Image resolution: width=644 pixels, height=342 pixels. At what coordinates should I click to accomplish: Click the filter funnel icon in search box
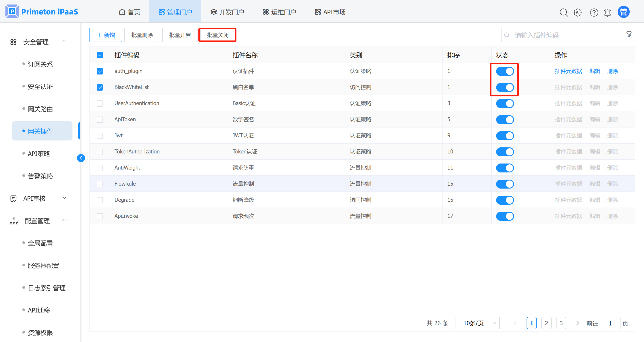click(629, 34)
